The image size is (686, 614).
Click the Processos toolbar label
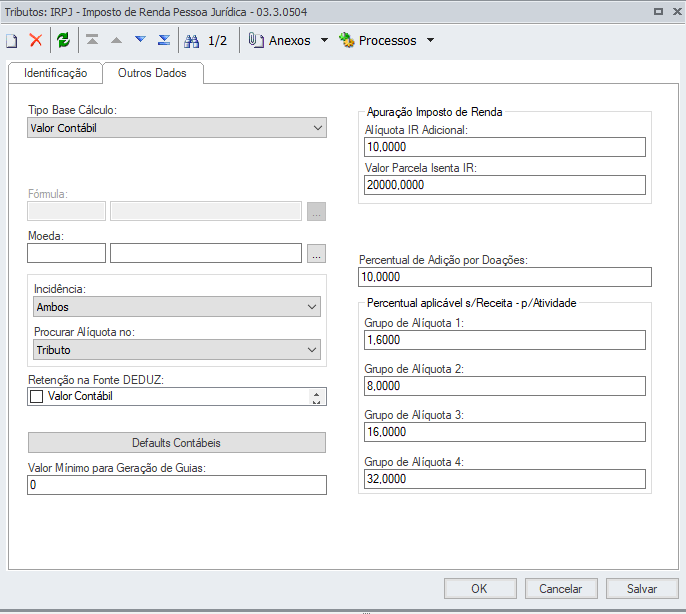(x=388, y=40)
